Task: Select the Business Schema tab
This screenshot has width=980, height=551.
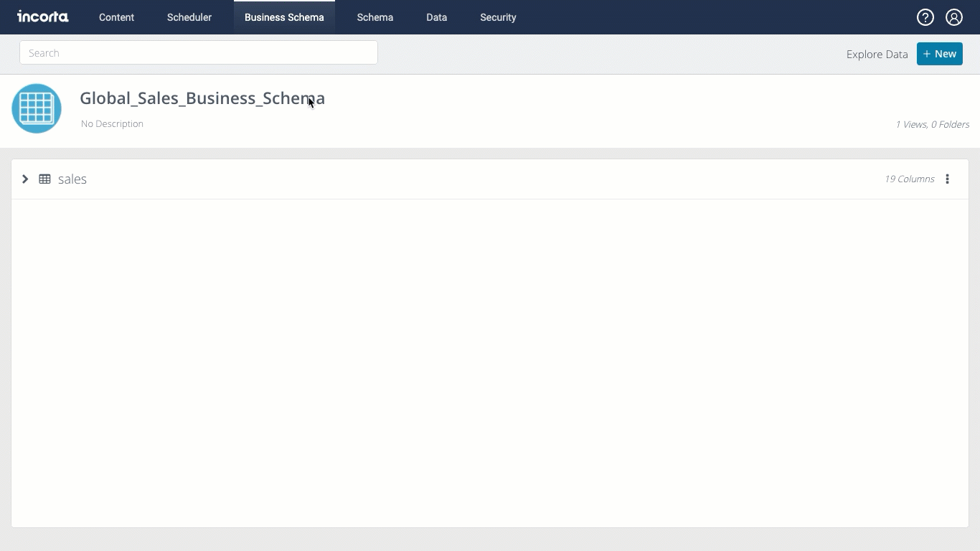Action: point(284,17)
